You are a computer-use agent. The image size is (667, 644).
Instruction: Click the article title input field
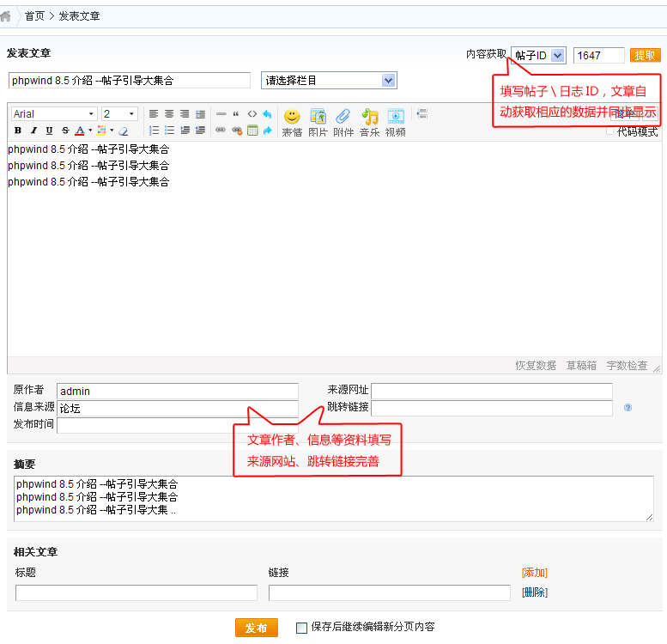tap(130, 81)
